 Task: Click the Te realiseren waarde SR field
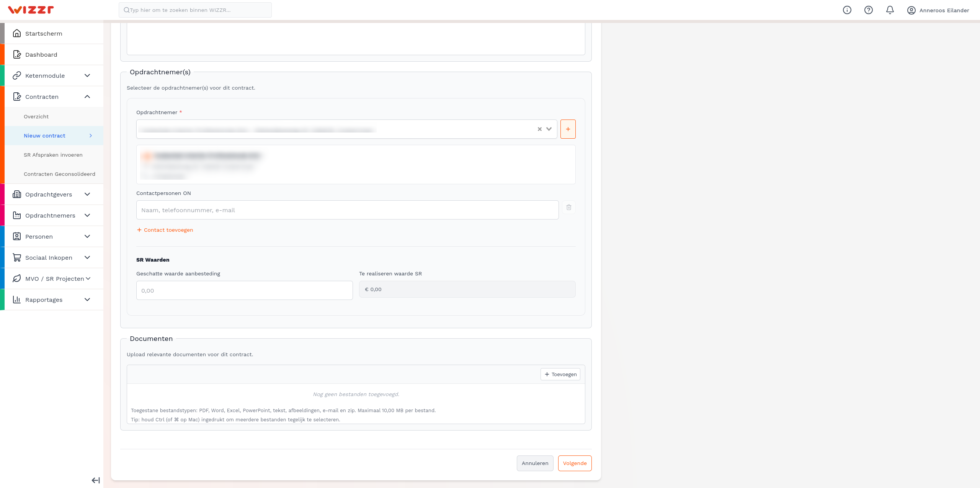coord(467,289)
